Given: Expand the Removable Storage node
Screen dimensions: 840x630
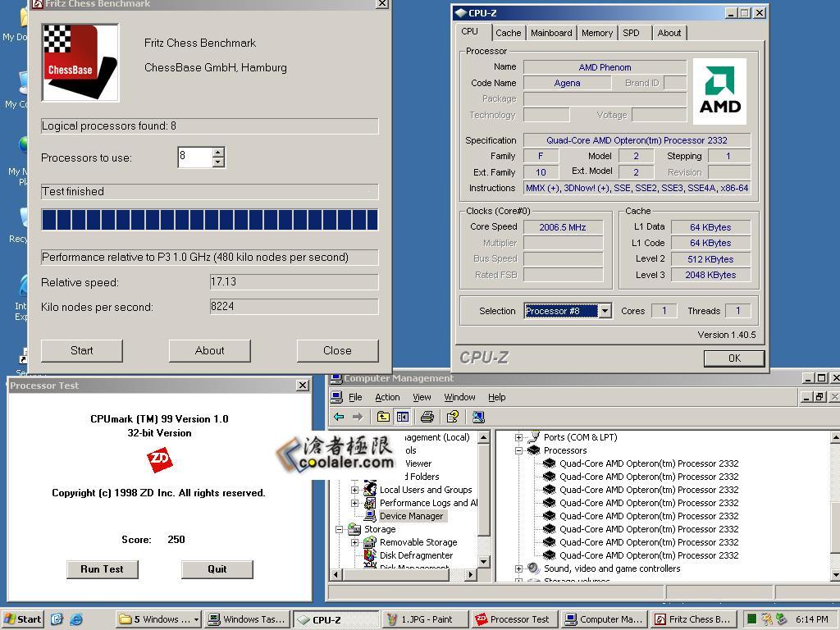Looking at the screenshot, I should tap(354, 543).
